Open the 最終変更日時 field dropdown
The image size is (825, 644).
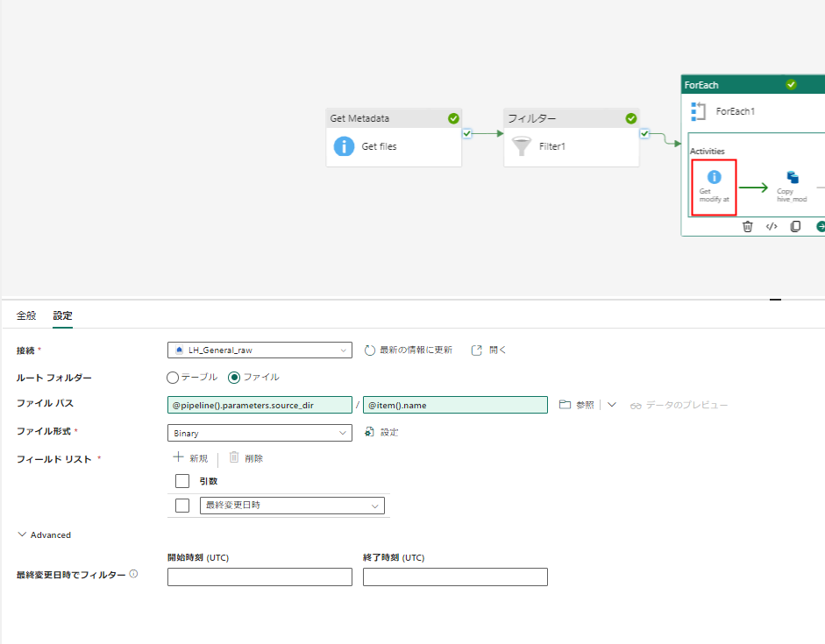pyautogui.click(x=292, y=506)
